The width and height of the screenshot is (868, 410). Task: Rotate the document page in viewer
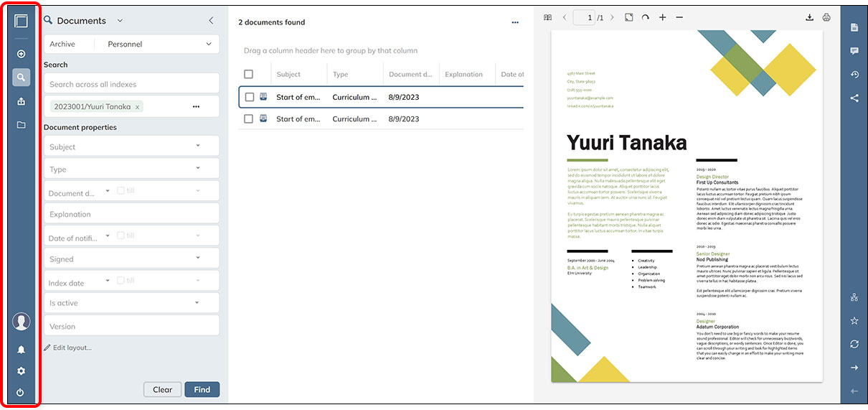645,18
